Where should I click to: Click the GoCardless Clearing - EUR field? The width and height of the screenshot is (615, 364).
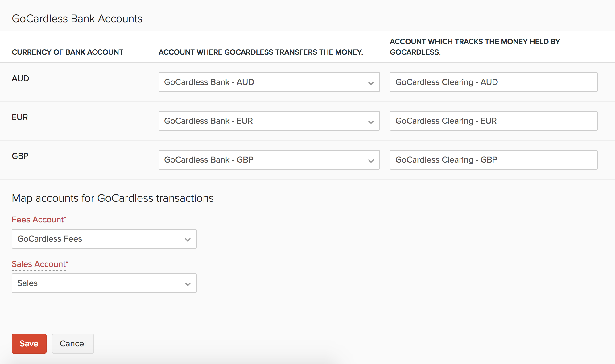pyautogui.click(x=493, y=121)
